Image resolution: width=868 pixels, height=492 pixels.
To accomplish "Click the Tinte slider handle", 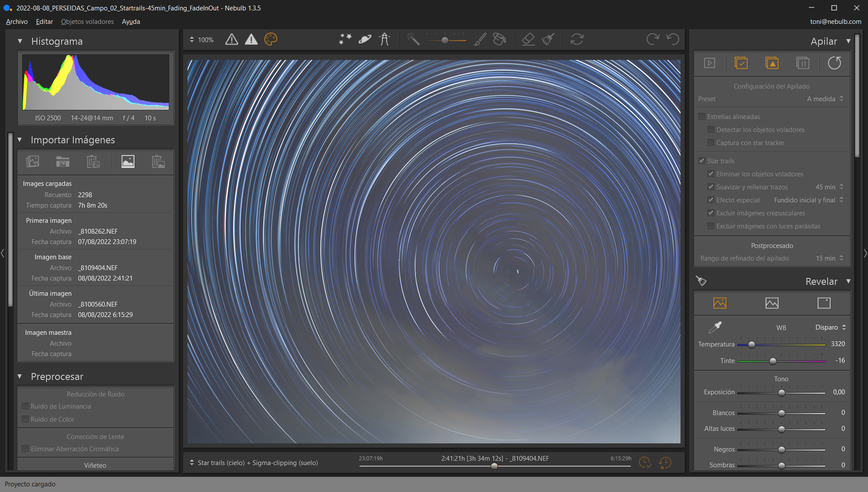I will pos(773,361).
